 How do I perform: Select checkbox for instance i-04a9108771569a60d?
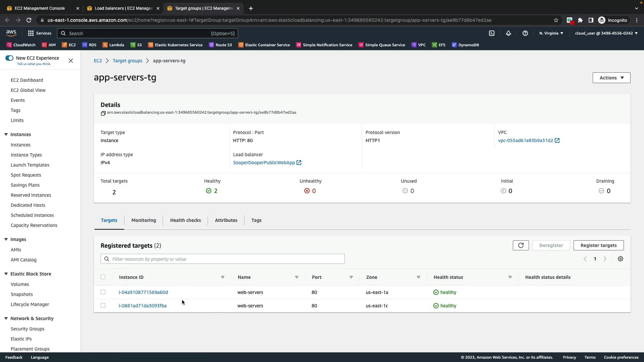(x=103, y=292)
